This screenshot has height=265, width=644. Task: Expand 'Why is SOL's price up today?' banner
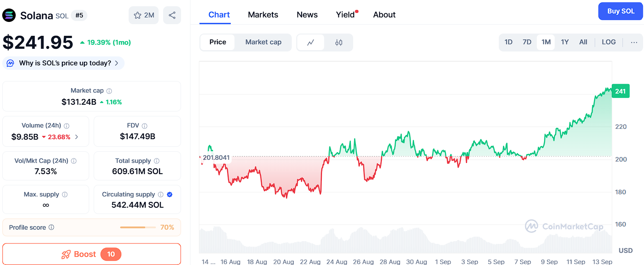point(63,63)
